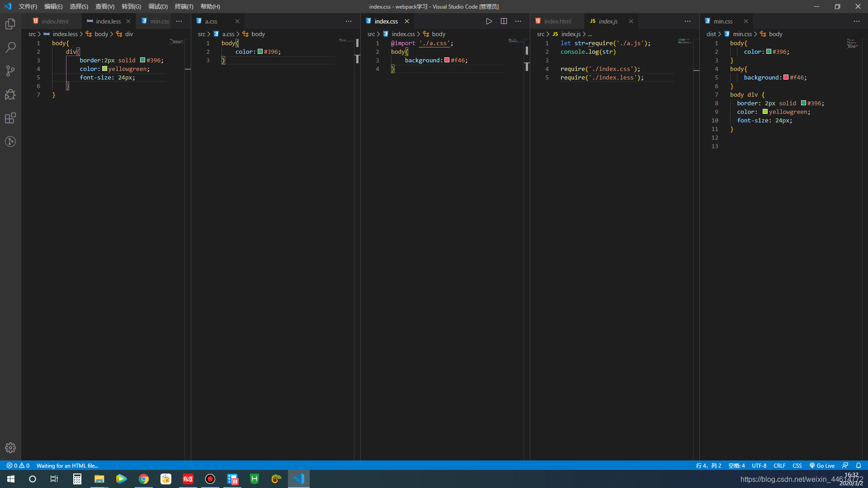Open the 编辑(E) menu
Viewport: 868px width, 488px height.
point(53,6)
